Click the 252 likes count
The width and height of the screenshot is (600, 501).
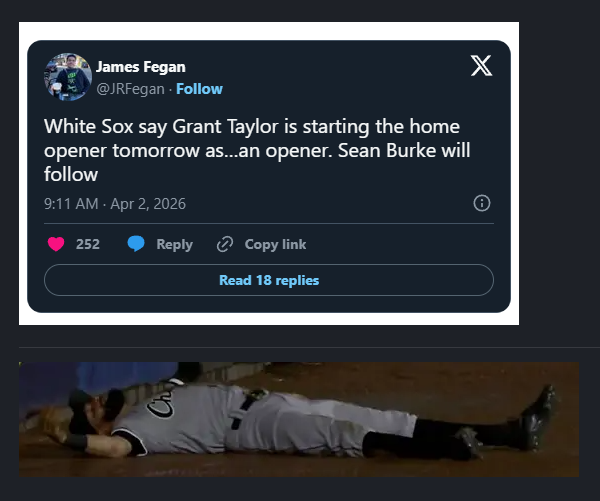point(88,244)
